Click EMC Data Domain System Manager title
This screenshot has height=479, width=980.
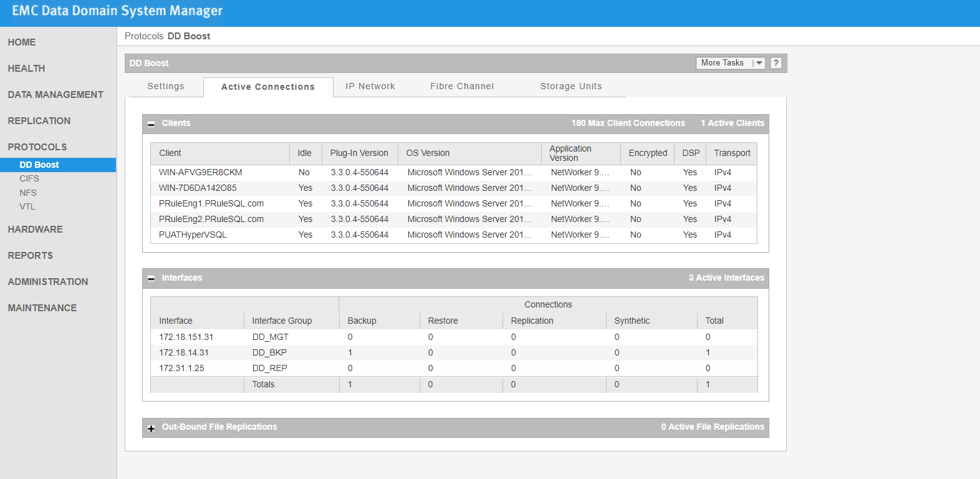click(x=117, y=11)
